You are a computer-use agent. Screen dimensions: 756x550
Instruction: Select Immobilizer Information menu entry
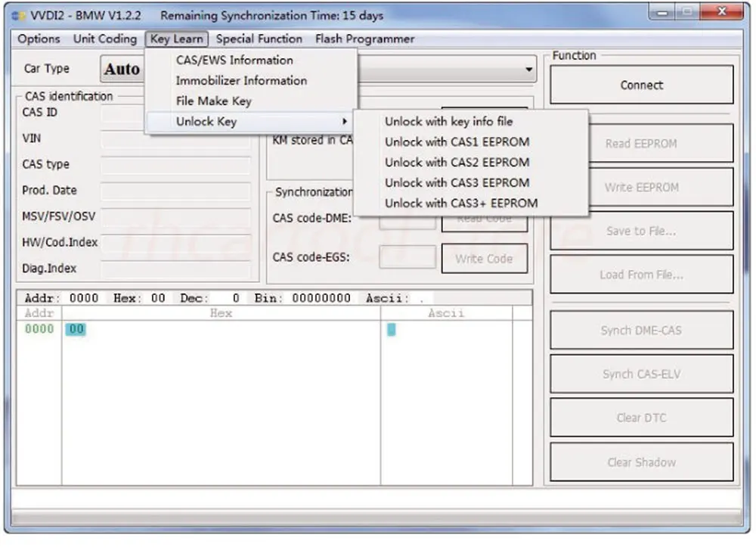pyautogui.click(x=251, y=80)
